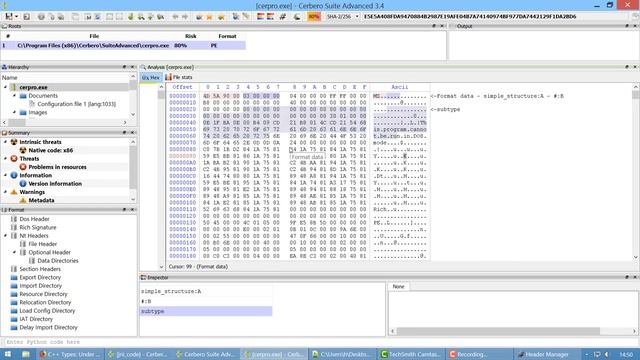Select the None tab in Inspector
Screen dimensions: 640x360
pos(398,287)
